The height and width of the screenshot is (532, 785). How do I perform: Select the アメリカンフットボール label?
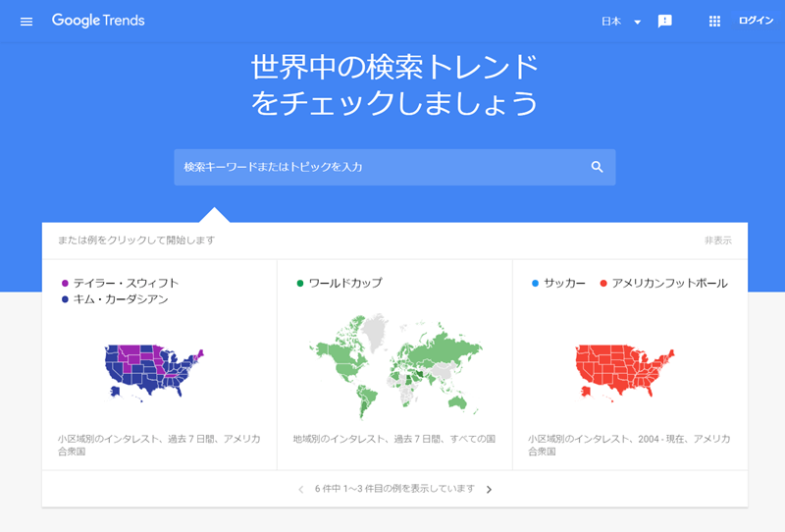(669, 283)
